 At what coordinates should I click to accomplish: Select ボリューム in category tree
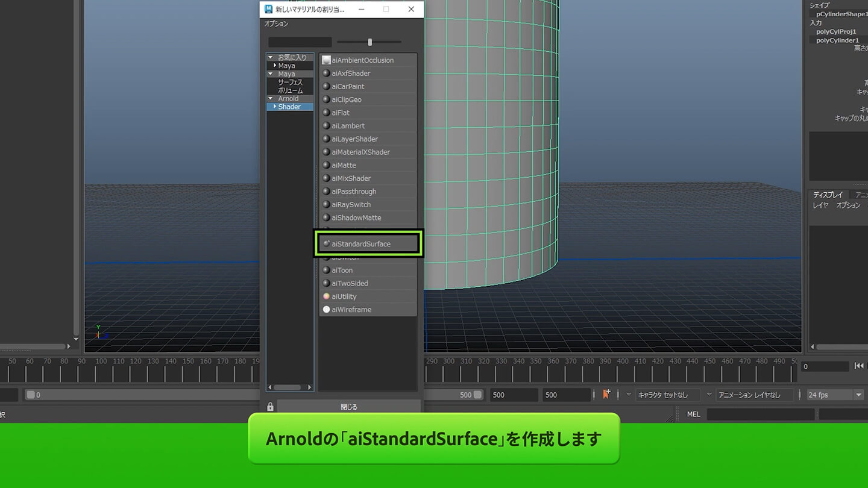(290, 90)
